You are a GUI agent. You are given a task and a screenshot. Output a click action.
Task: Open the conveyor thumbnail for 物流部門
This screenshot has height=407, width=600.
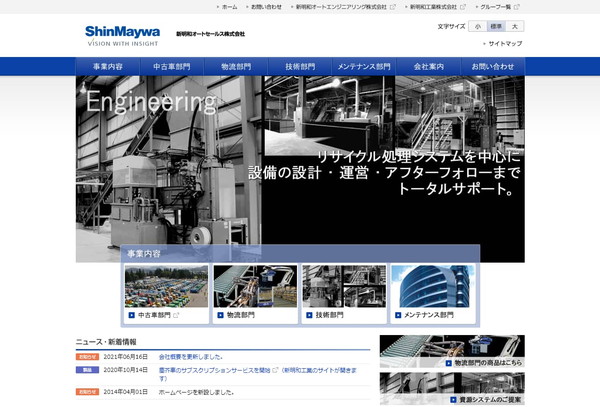(255, 286)
